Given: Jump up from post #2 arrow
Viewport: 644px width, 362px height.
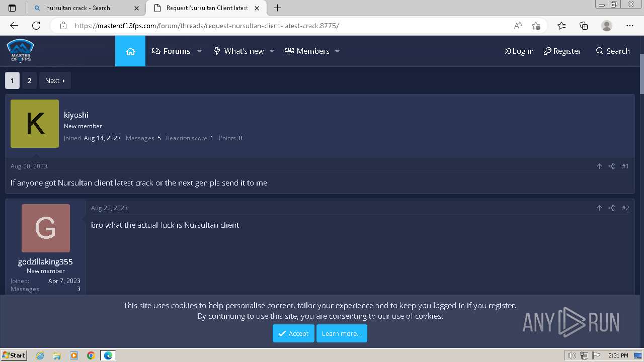Looking at the screenshot, I should point(599,208).
